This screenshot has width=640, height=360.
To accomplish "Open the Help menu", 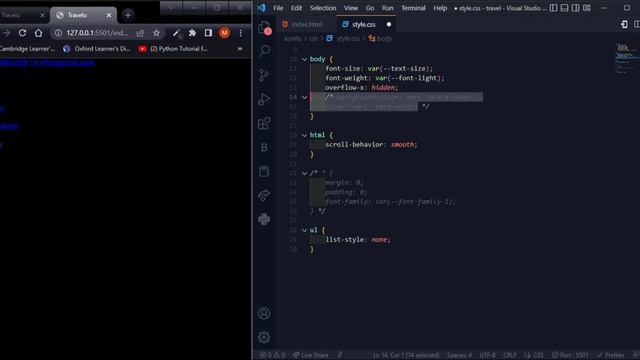I will click(x=440, y=8).
